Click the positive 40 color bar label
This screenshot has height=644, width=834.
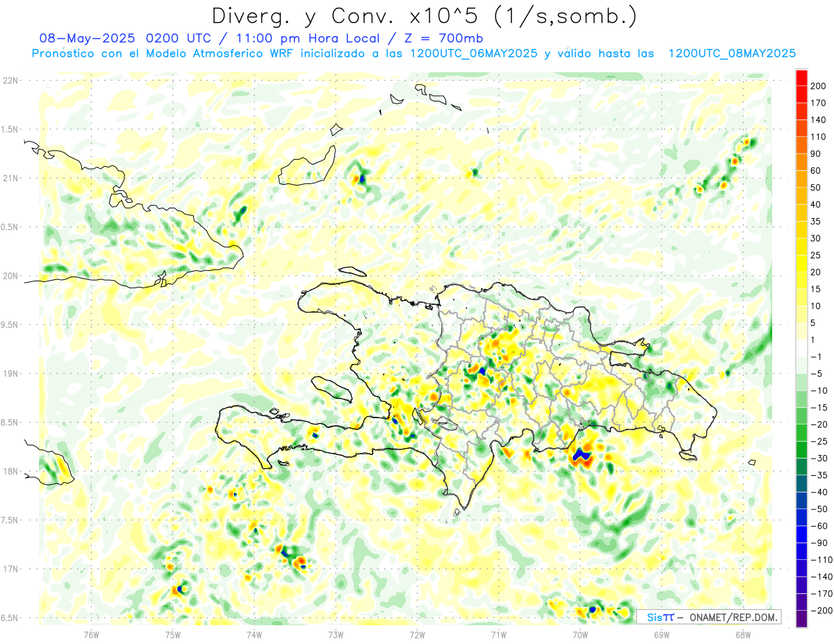(x=816, y=204)
